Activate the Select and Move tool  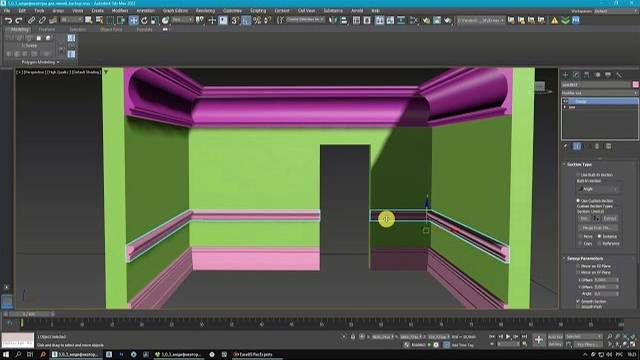[x=133, y=20]
